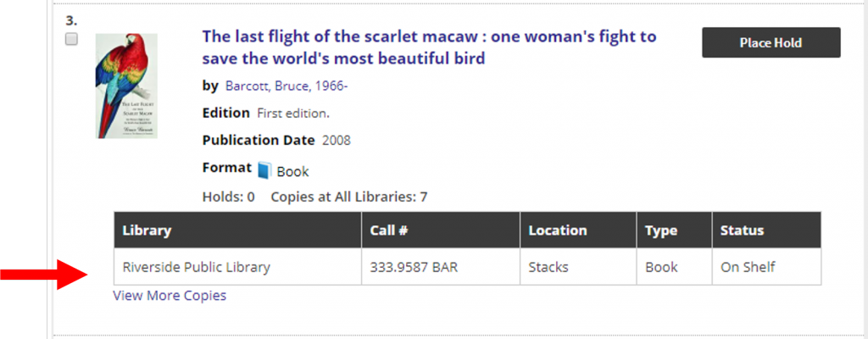Click the blue Book format icon

tap(264, 170)
